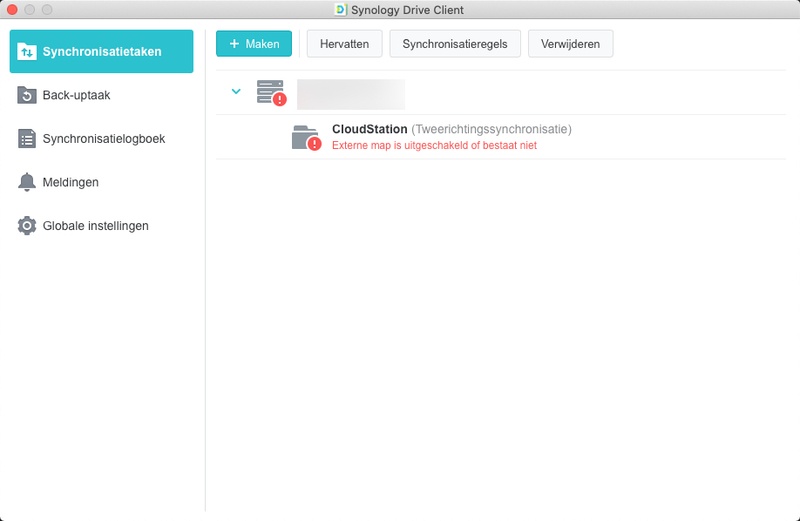Select the blurred server name entry

tap(351, 94)
